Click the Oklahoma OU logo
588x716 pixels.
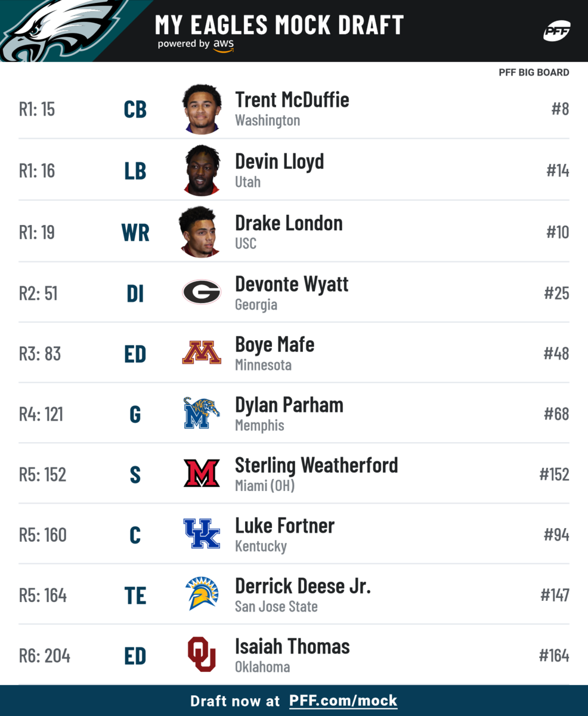202,655
